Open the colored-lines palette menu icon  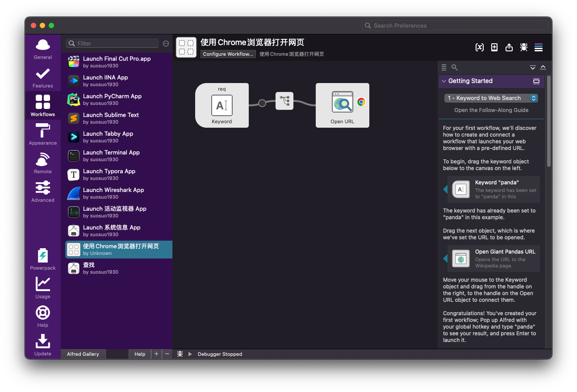539,47
